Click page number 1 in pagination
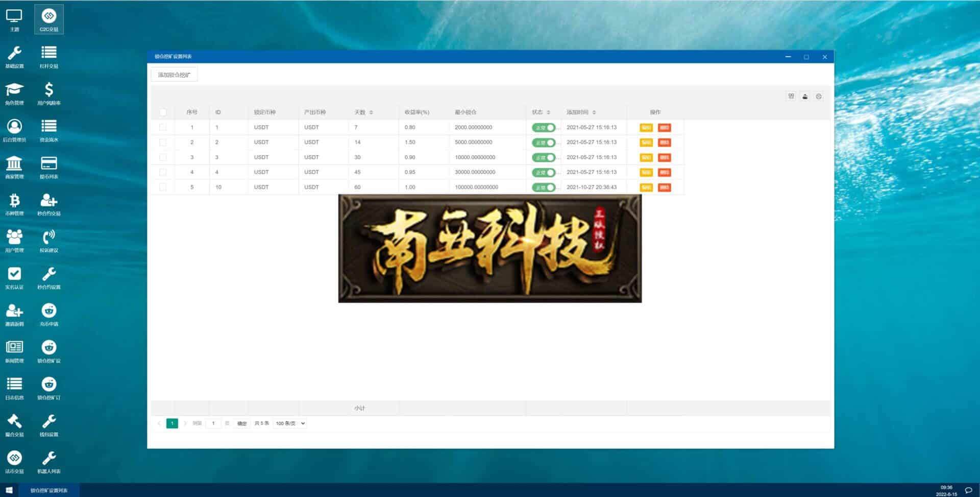The width and height of the screenshot is (980, 497). (x=172, y=423)
